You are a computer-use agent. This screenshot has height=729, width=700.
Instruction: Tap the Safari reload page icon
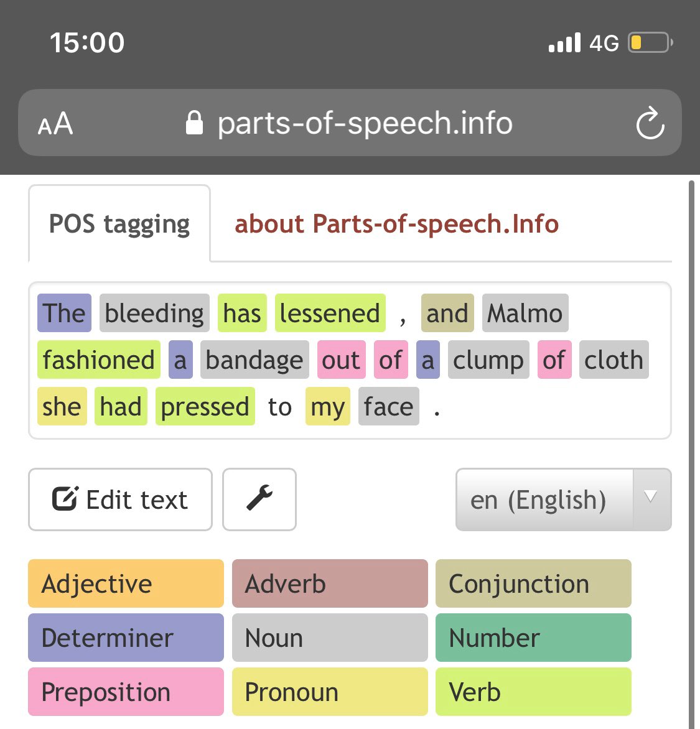[650, 123]
